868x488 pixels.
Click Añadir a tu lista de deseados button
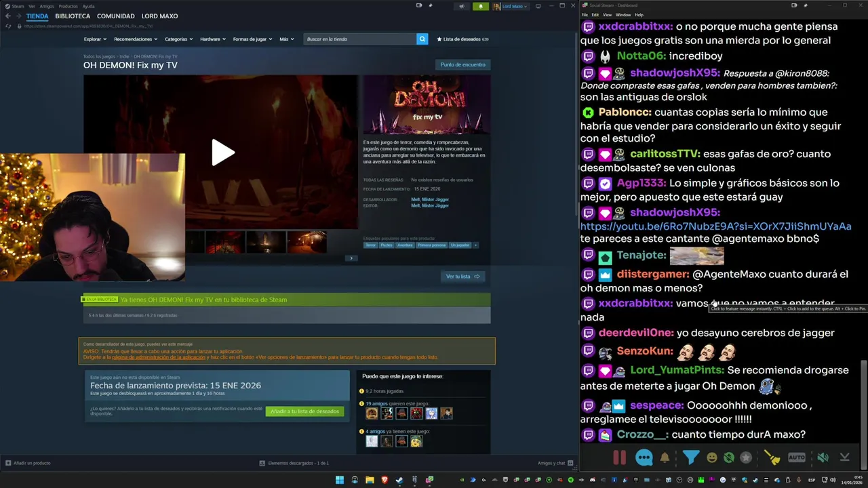click(304, 411)
